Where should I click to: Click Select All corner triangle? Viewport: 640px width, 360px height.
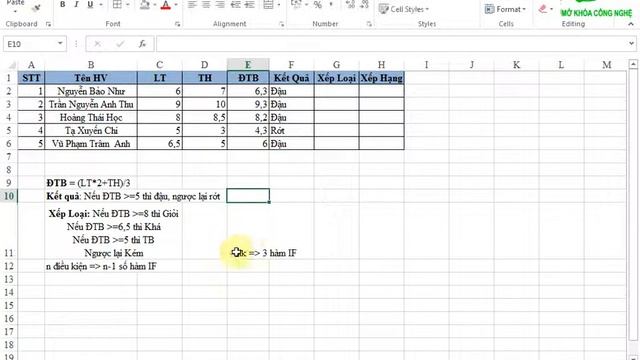coord(12,65)
